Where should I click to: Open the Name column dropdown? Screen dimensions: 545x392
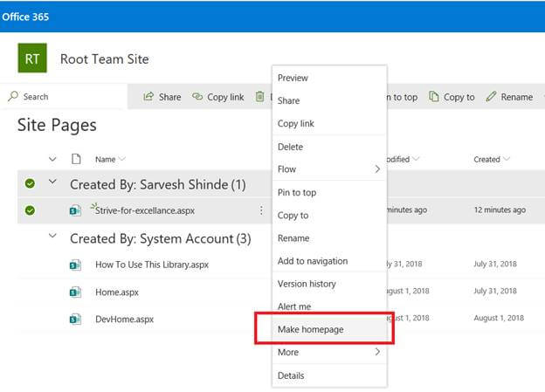[122, 159]
